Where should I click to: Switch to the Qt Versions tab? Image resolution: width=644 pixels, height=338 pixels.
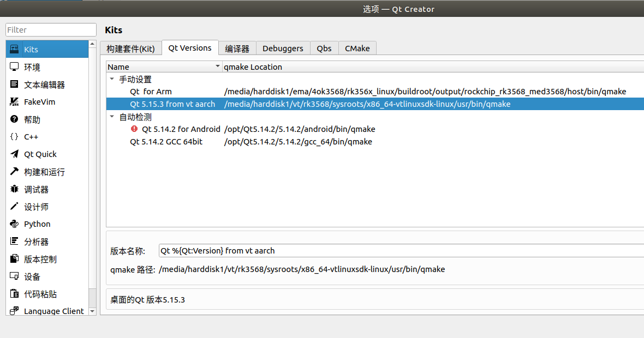pos(190,47)
